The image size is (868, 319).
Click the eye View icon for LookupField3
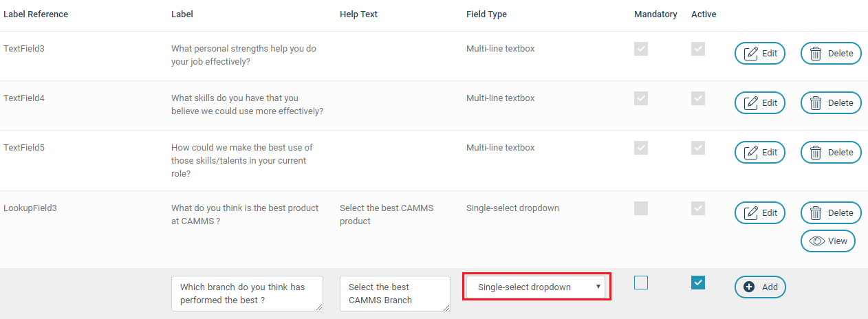(817, 241)
